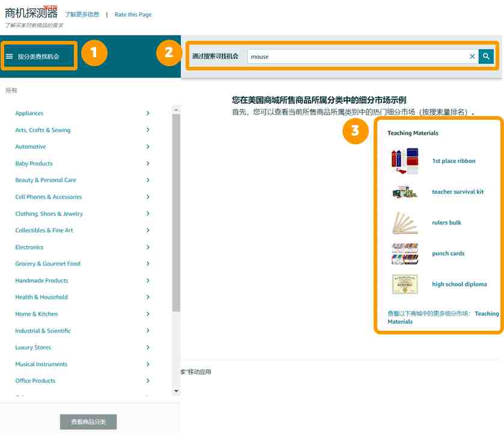Open the 1st place ribbon thumbnail
Viewport: 504px width, 433px height.
(404, 161)
